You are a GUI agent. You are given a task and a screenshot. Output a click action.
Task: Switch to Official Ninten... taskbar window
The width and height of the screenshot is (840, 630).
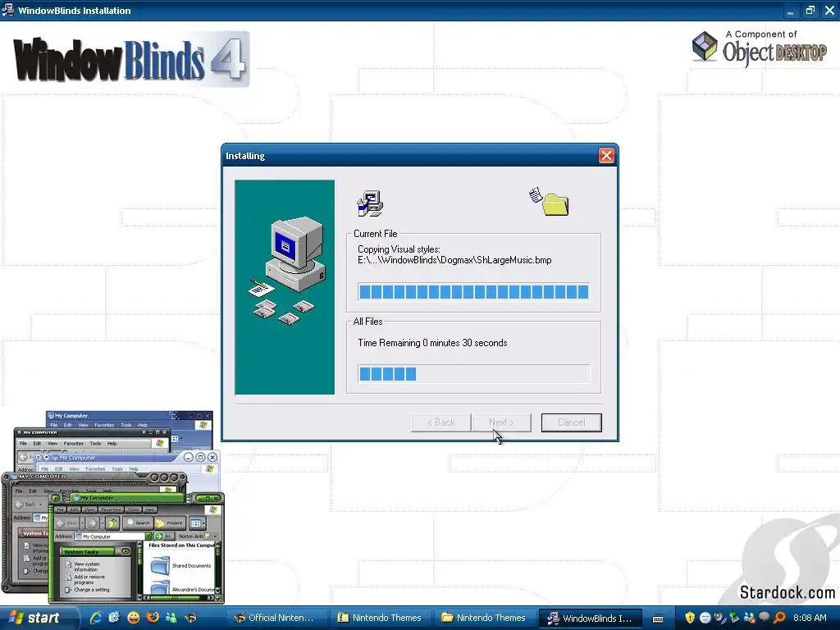coord(276,618)
